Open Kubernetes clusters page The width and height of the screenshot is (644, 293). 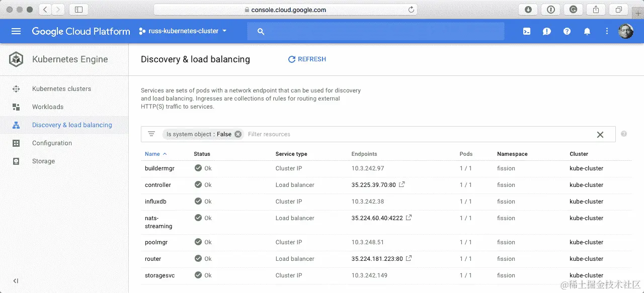coord(61,89)
